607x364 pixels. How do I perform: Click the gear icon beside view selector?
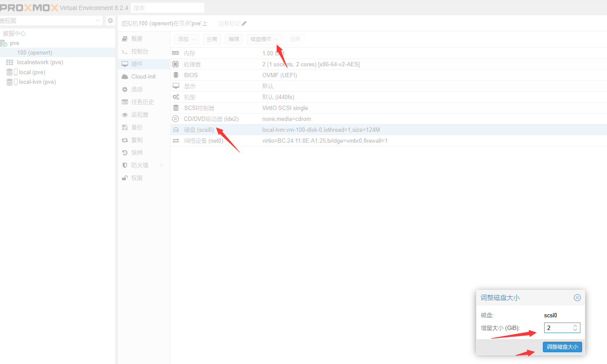click(110, 21)
